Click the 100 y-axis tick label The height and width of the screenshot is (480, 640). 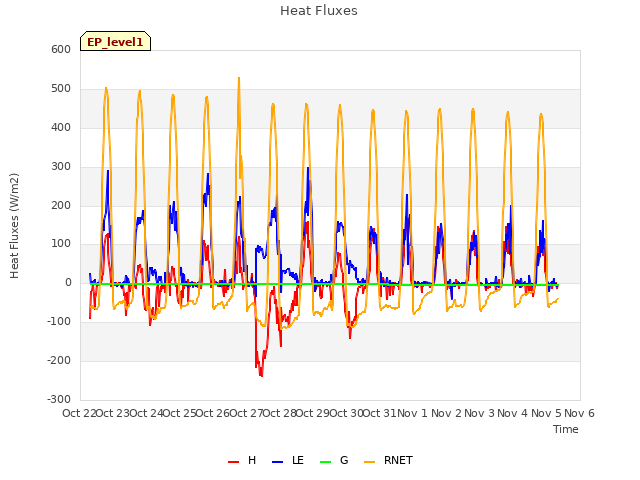point(61,244)
